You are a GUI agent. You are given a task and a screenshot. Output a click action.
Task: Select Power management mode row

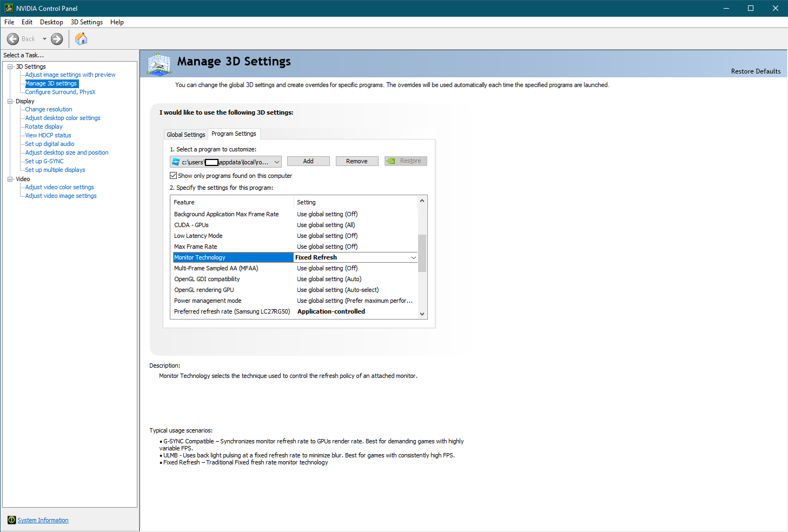[x=294, y=301]
